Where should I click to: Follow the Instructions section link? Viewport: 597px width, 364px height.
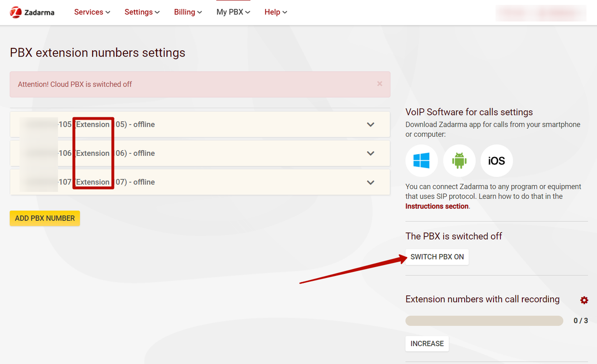click(x=437, y=206)
